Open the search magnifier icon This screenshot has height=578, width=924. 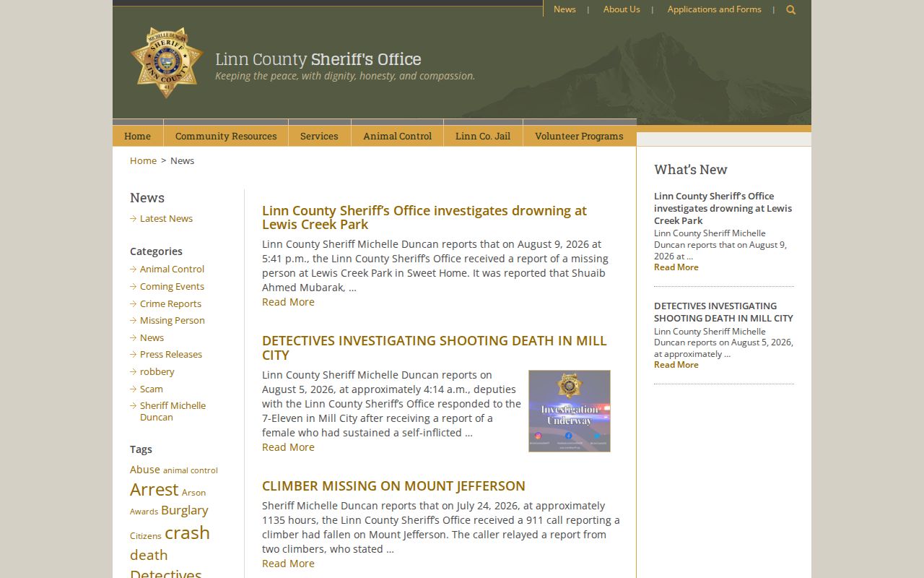[790, 9]
